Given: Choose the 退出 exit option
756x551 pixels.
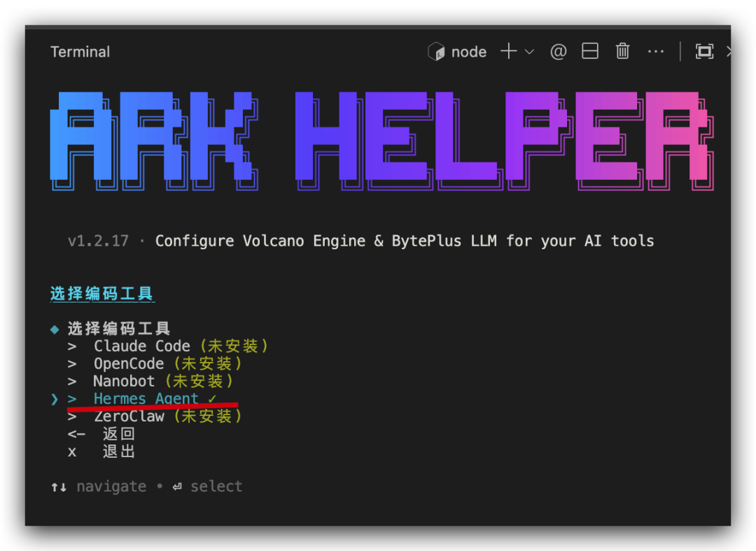Looking at the screenshot, I should [x=101, y=452].
